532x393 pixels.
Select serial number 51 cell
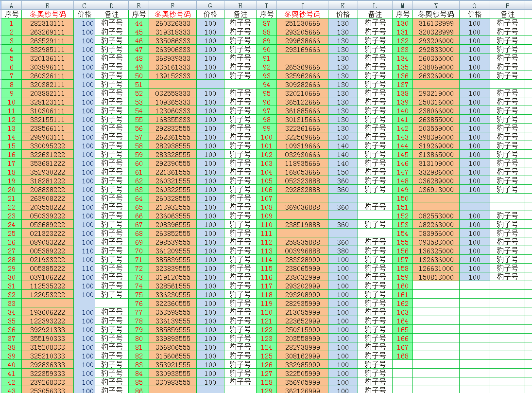138,85
